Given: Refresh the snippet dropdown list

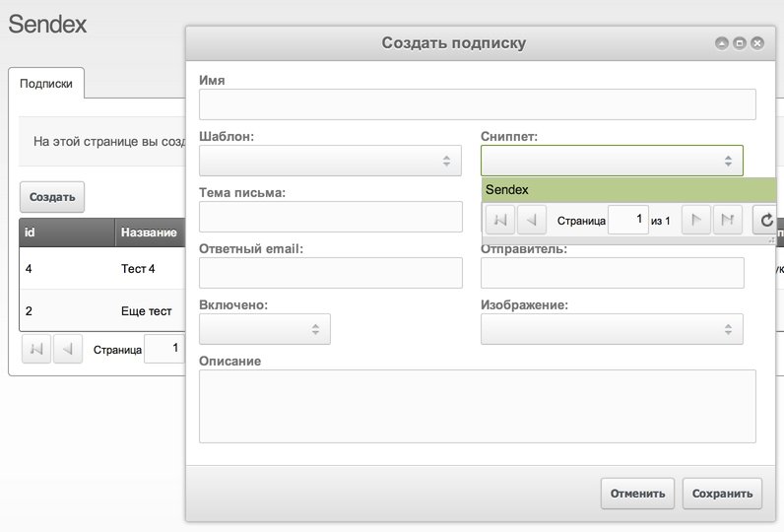Looking at the screenshot, I should coord(765,221).
